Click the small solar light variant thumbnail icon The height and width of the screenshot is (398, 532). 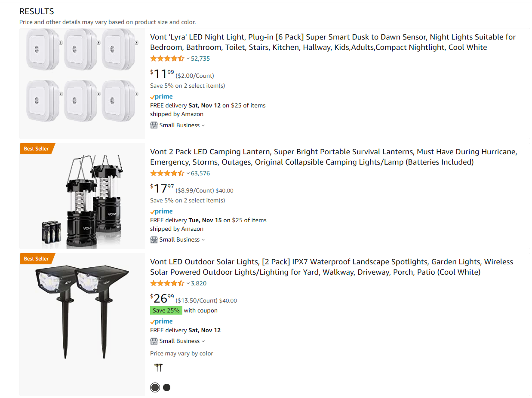pos(159,368)
